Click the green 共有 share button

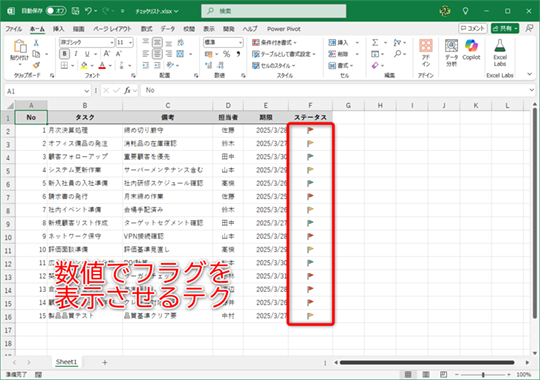pos(505,28)
